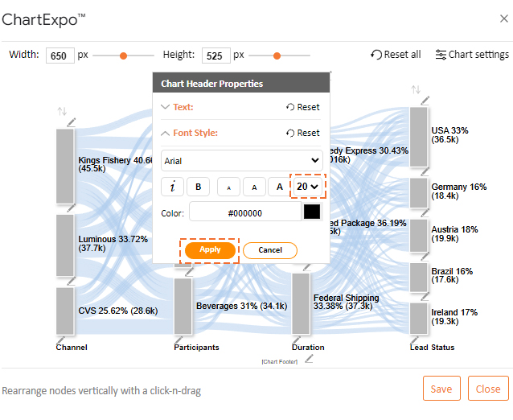The height and width of the screenshot is (420, 513).
Task: Select the largest font size A button
Action: tap(280, 187)
